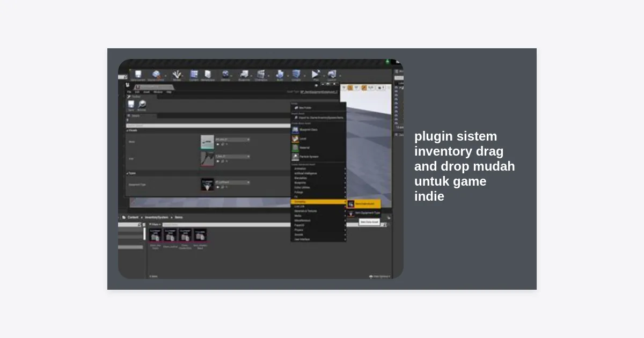Click View Options in Content Browser

tap(379, 276)
